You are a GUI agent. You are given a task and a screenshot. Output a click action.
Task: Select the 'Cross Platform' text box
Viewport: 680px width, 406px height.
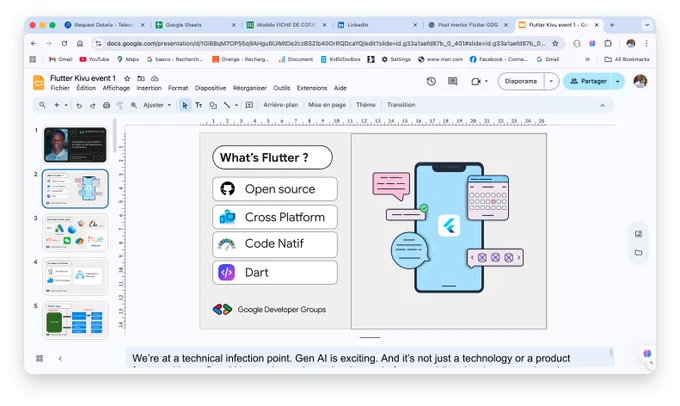[x=275, y=217]
